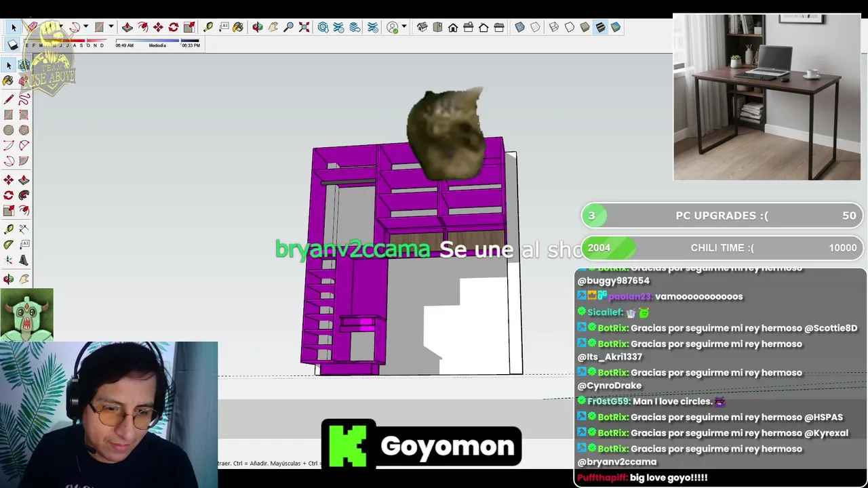Switch to Back view house icon
This screenshot has width=868, height=488.
(484, 27)
